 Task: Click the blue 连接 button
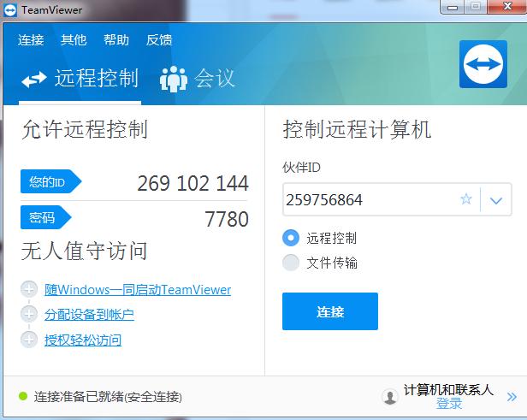pyautogui.click(x=330, y=311)
